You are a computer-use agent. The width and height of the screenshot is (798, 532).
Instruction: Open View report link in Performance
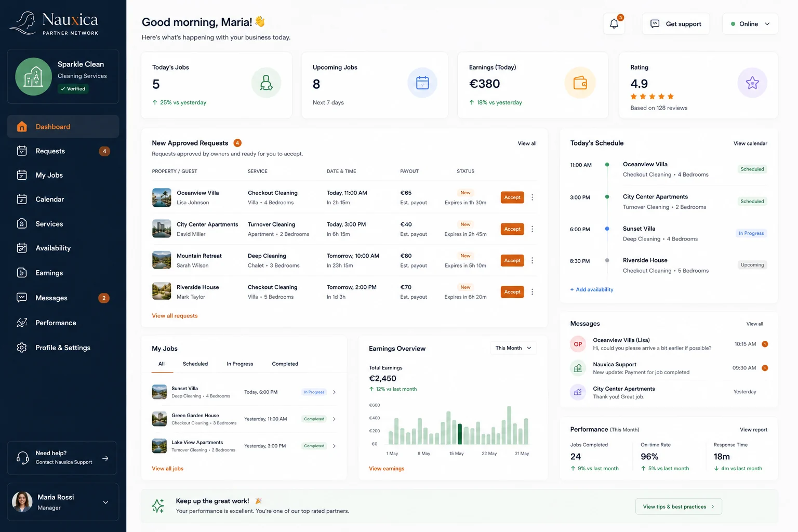tap(753, 430)
